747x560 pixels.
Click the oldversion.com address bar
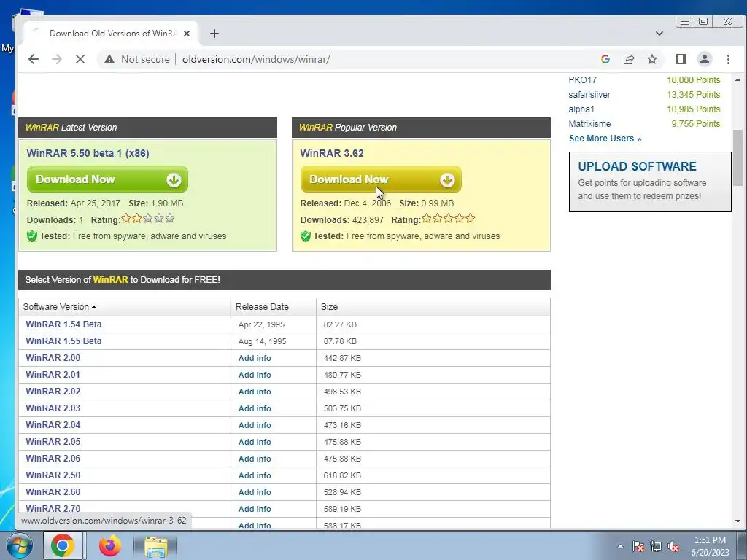[x=256, y=59]
